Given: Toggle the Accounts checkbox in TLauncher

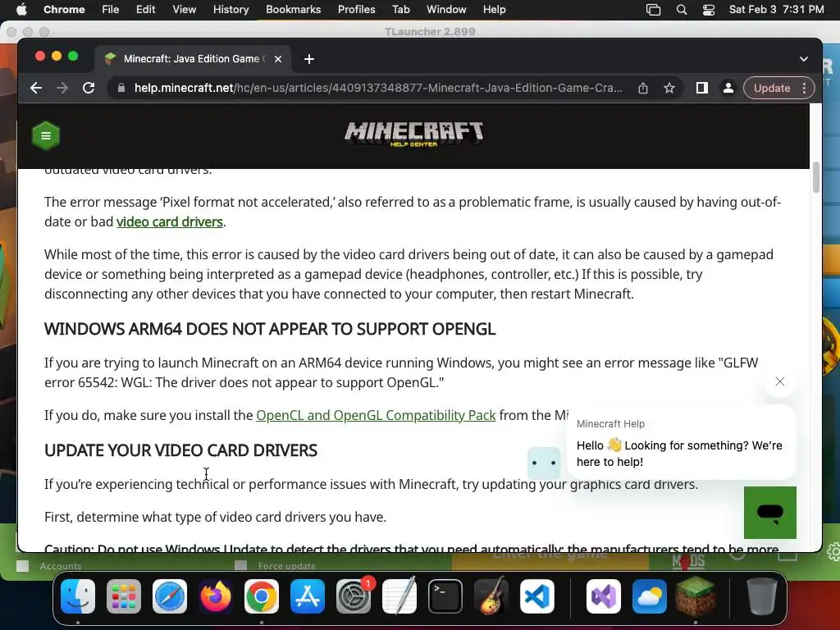Looking at the screenshot, I should pos(22,566).
